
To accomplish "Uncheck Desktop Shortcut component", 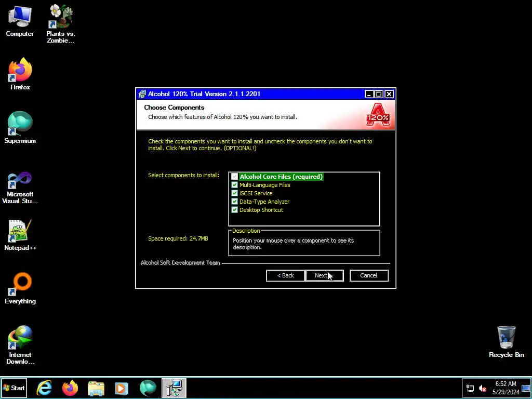I will pyautogui.click(x=234, y=210).
